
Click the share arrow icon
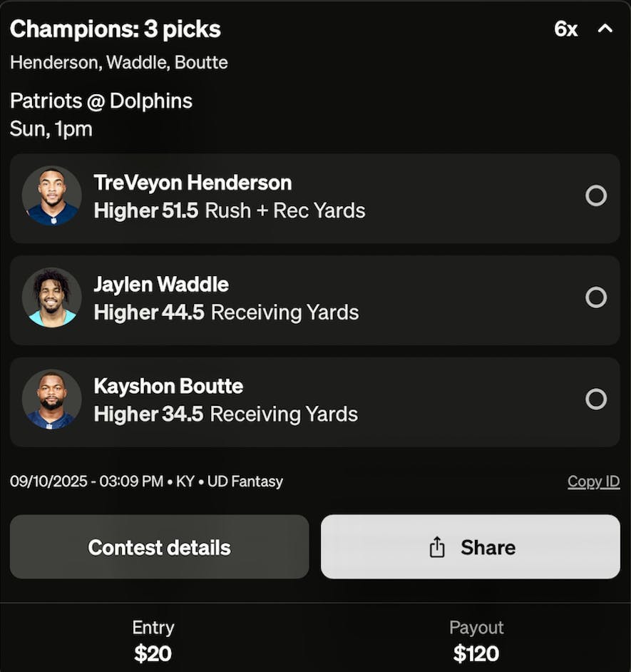(437, 547)
